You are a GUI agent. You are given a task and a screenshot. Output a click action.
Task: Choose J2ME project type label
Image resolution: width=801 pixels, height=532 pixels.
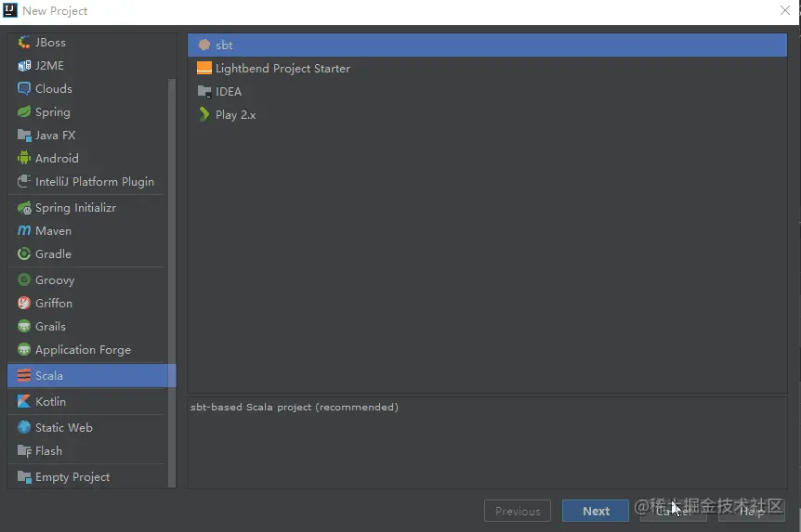49,65
